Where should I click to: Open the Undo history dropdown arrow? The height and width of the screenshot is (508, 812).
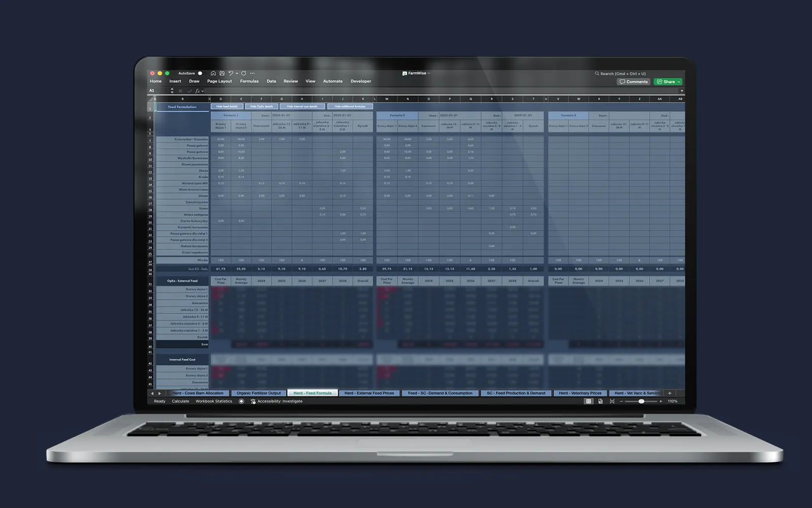click(236, 73)
